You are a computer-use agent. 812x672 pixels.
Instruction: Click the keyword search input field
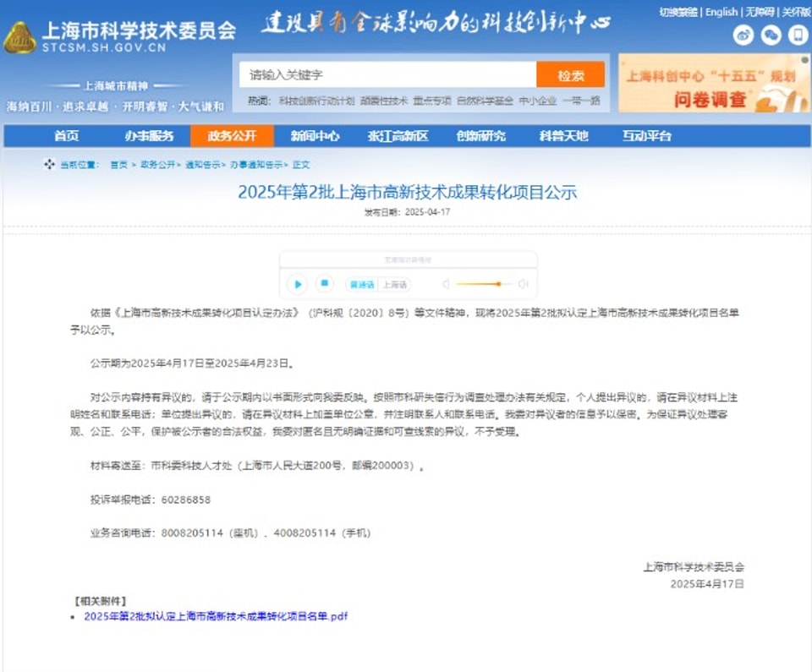(x=388, y=75)
